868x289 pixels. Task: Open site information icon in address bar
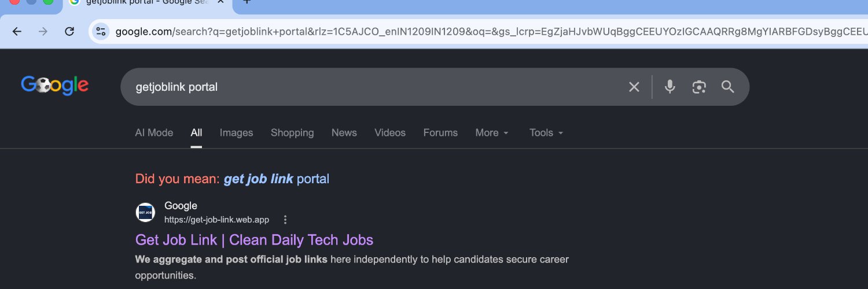(x=101, y=31)
